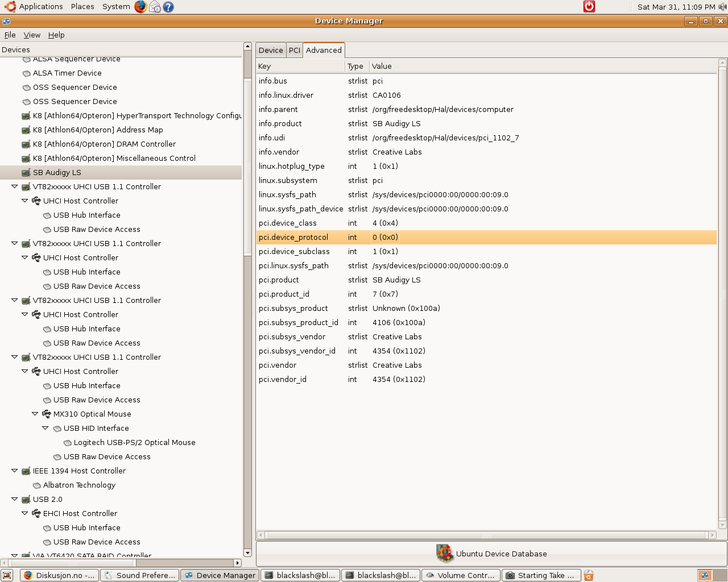This screenshot has height=582, width=728.
Task: Collapse the IEEE 1394 Host Controller node
Action: coord(15,471)
